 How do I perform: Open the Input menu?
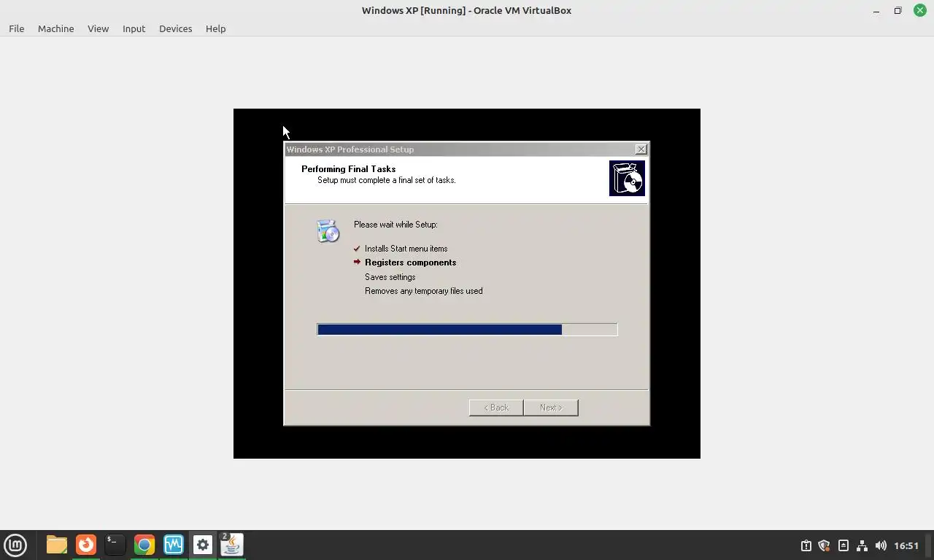pos(134,28)
